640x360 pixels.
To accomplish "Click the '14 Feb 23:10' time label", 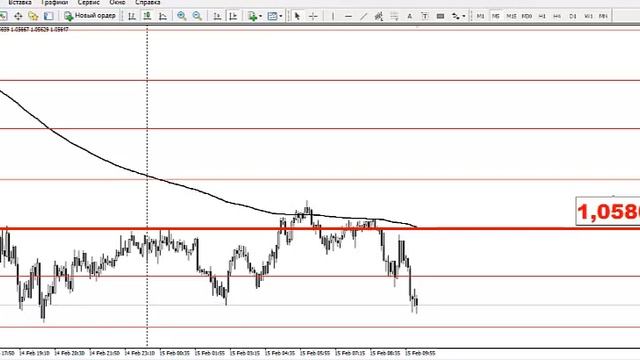I will (140, 353).
